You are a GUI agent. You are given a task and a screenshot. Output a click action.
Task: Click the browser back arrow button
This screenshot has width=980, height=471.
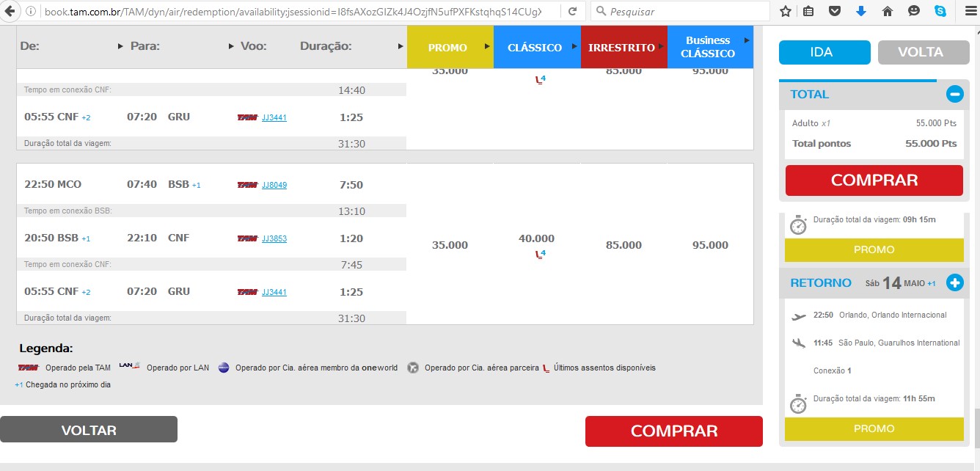(x=10, y=11)
